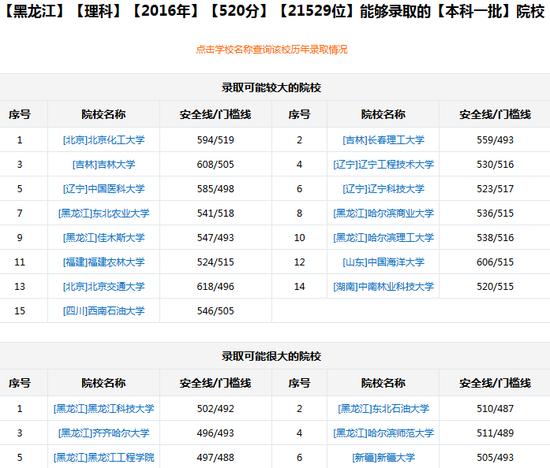The height and width of the screenshot is (468, 550).
Task: Click the 新疆大学 link
Action: [383, 457]
